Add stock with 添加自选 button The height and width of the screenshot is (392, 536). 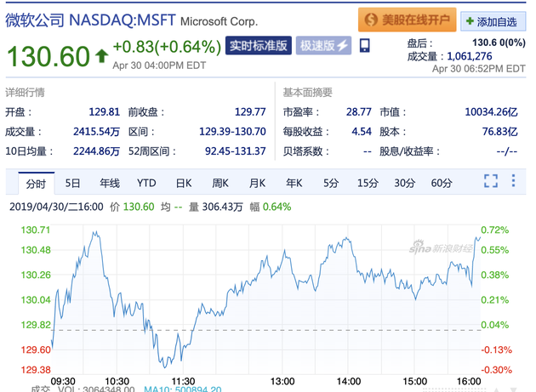click(x=493, y=22)
